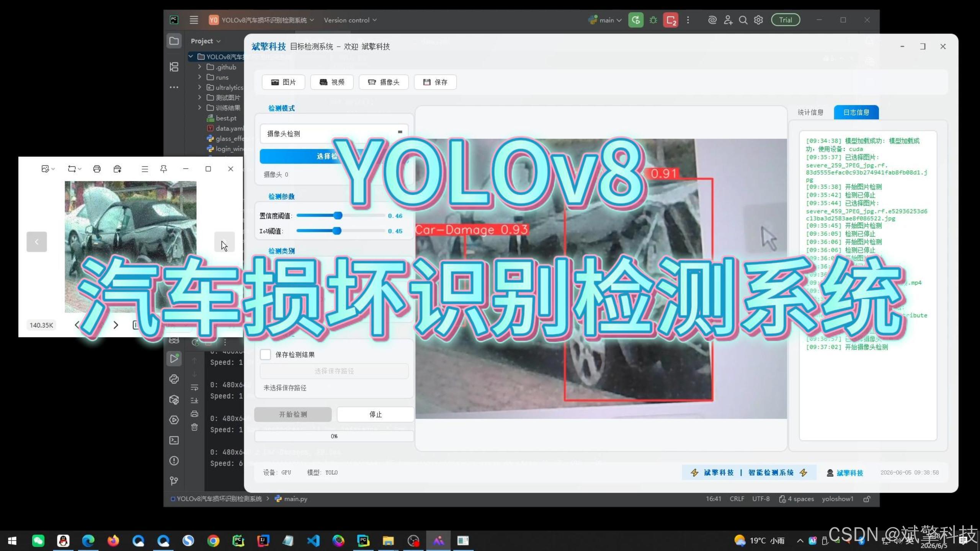Toggle soft-wrap in the Run console
The width and height of the screenshot is (980, 551).
pos(194,387)
